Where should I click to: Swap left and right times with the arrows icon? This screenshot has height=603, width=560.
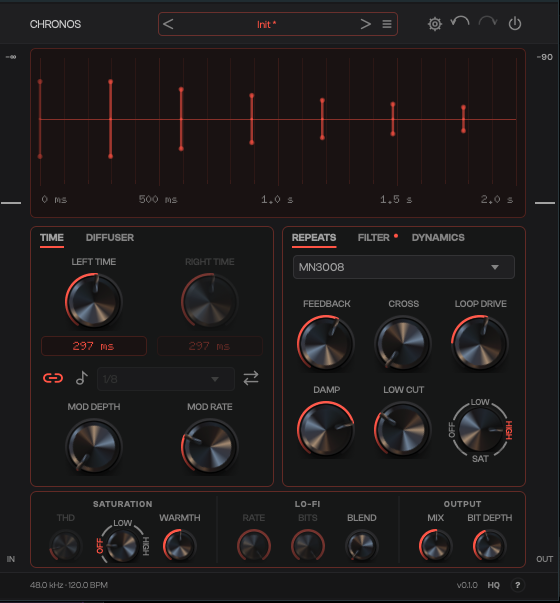pyautogui.click(x=251, y=378)
